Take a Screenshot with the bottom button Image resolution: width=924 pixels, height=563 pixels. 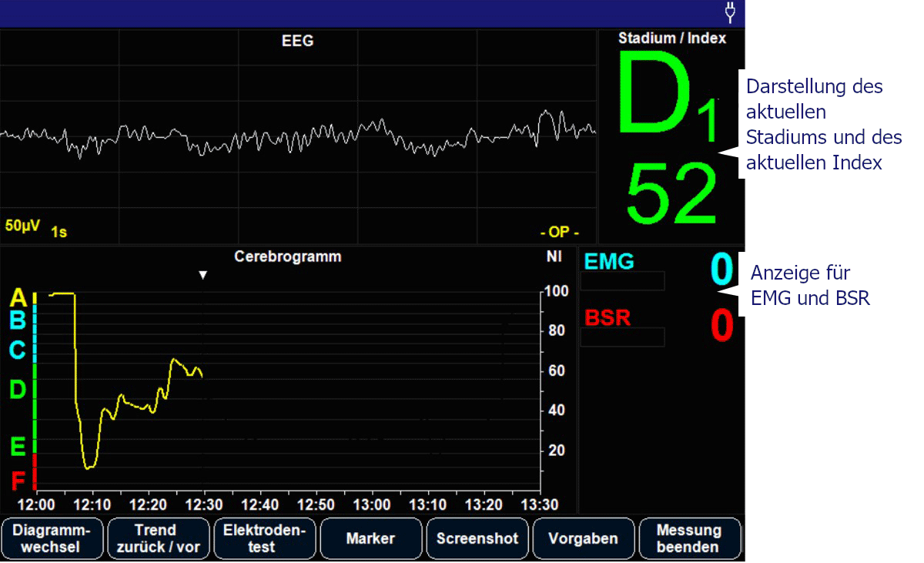477,538
